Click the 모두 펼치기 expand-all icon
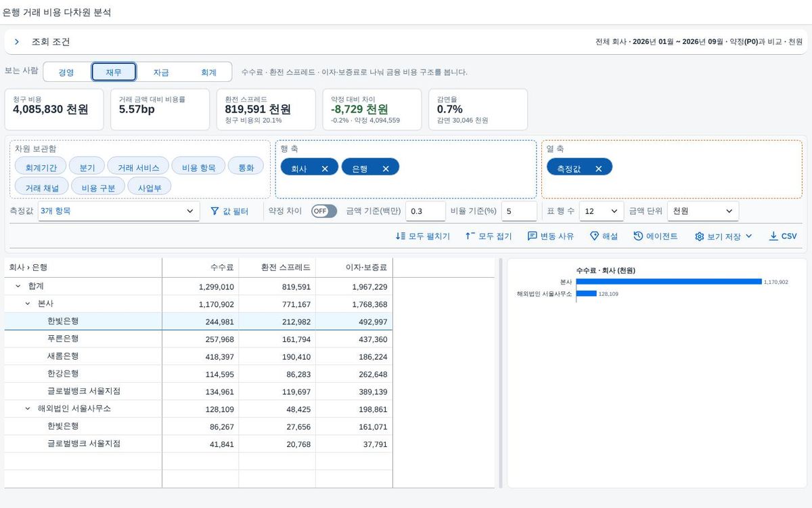 (x=400, y=236)
